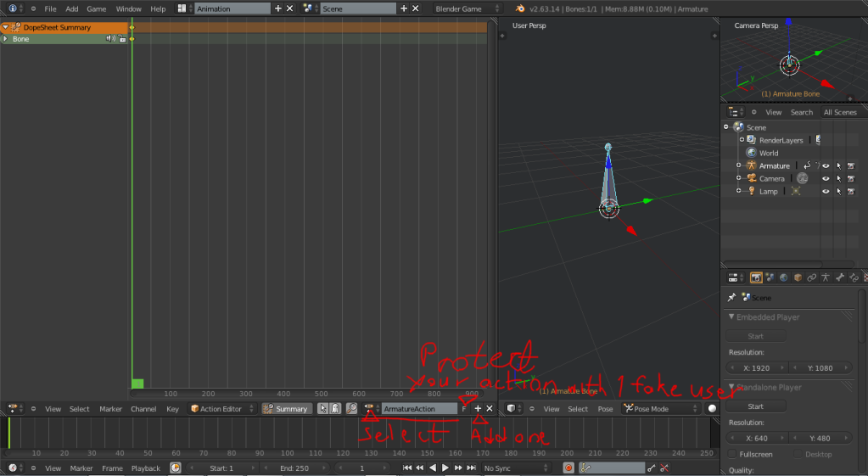This screenshot has height=476, width=868.
Task: Click the dope sheet magnifier filter icon
Action: (351, 408)
